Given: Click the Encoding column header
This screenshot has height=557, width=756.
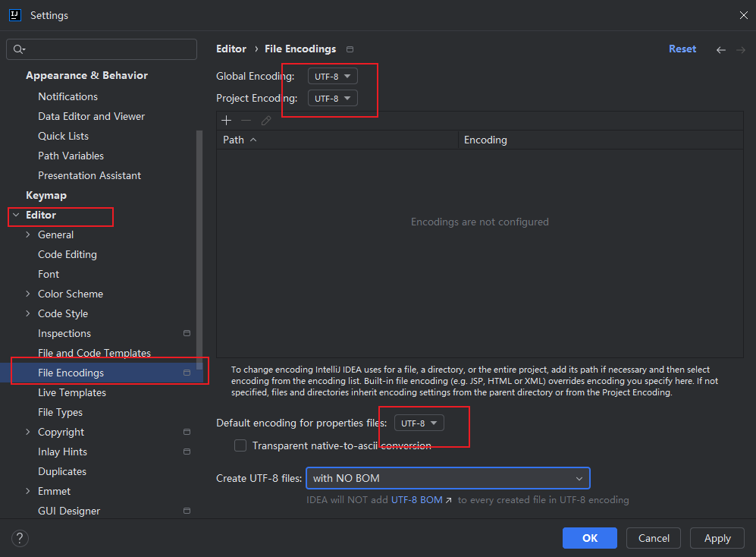Looking at the screenshot, I should coord(601,140).
